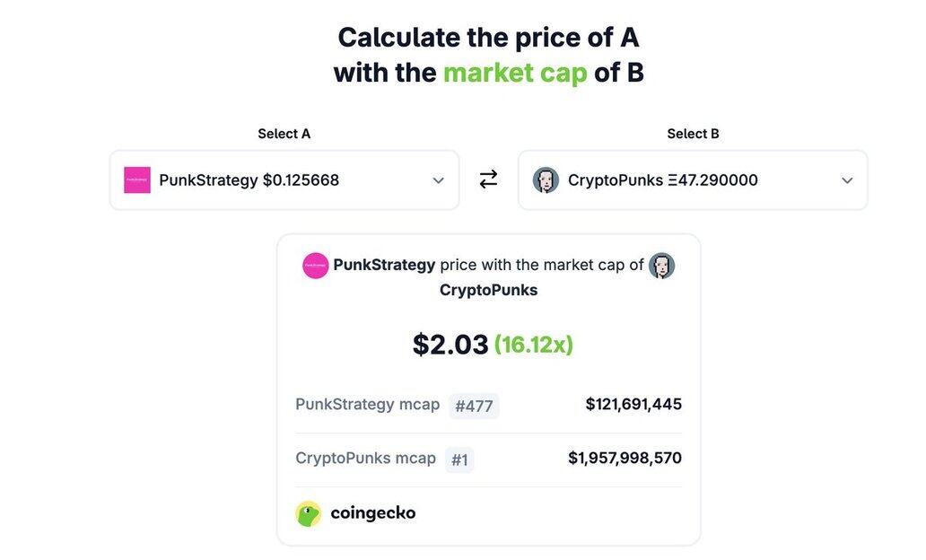Expand the Select A chevron arrow
This screenshot has width=926, height=560.
click(438, 180)
